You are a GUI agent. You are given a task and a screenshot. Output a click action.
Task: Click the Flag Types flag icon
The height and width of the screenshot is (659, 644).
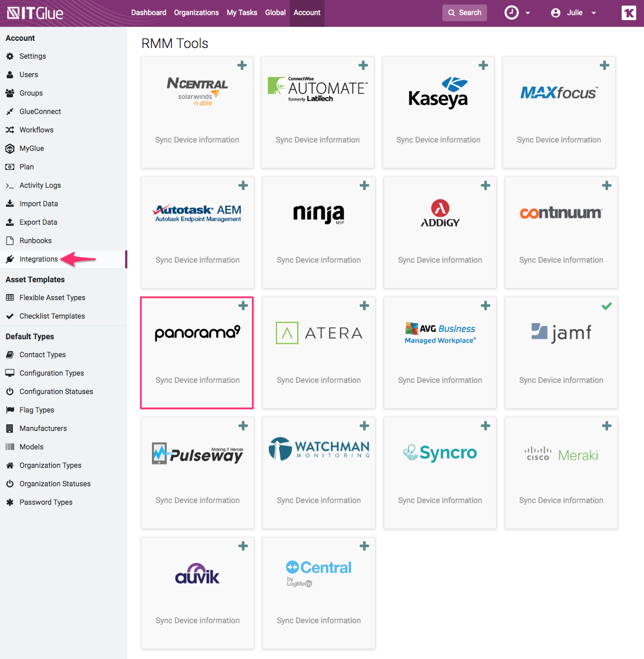point(10,410)
